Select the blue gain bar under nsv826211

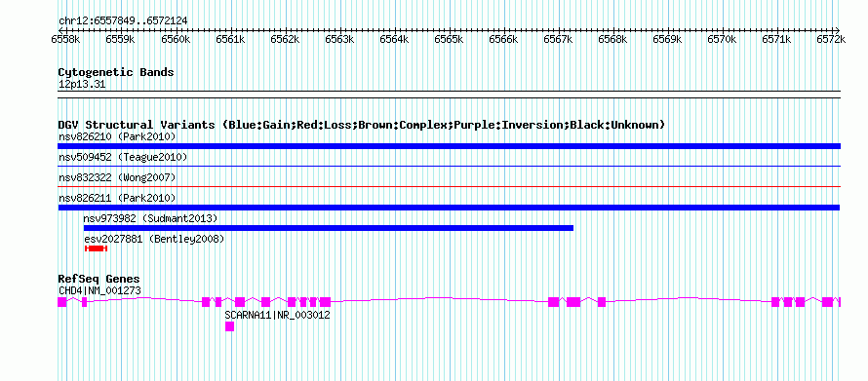(449, 208)
